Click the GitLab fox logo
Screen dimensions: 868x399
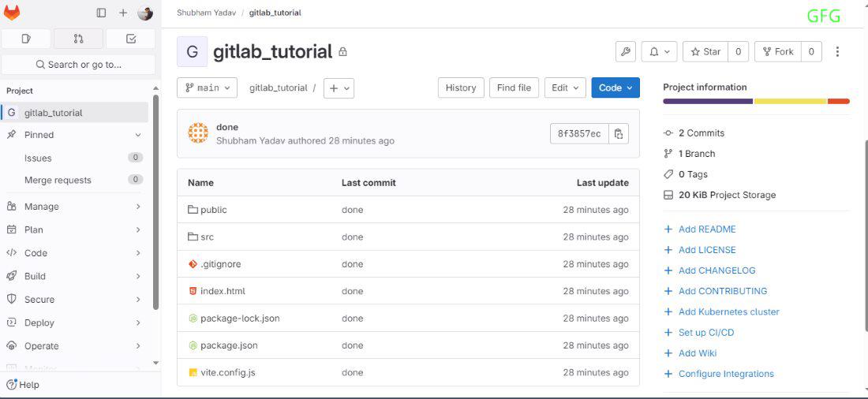coord(12,13)
